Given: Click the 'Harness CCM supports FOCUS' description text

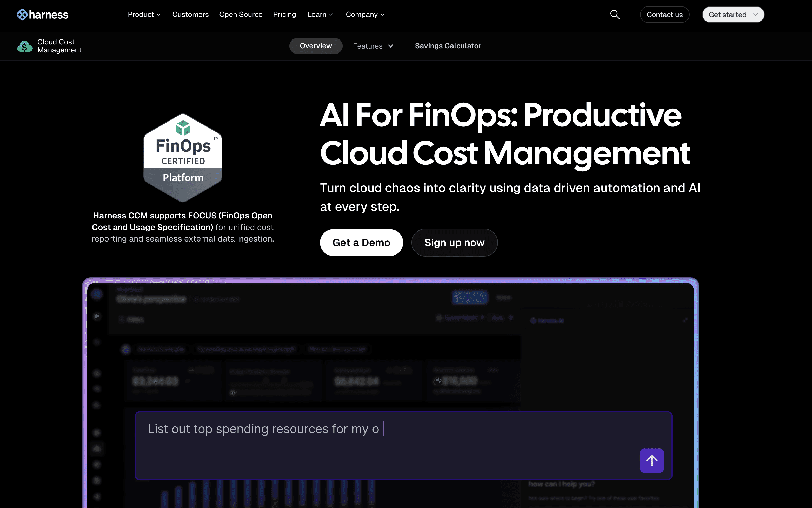Looking at the screenshot, I should [183, 227].
